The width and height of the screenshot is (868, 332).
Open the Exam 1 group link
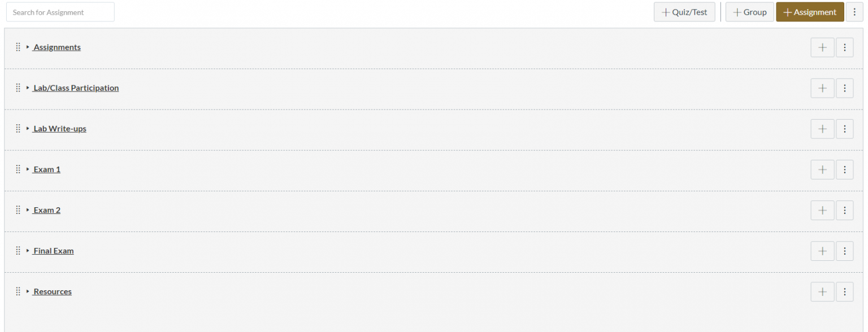pos(47,169)
